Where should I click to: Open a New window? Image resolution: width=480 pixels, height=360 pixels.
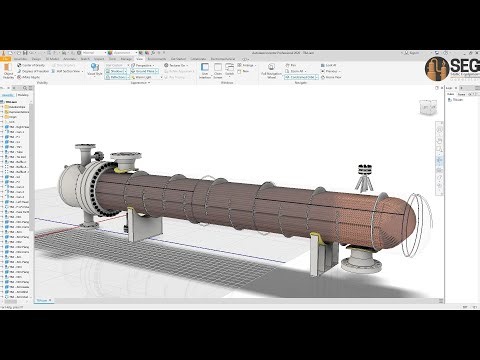(243, 71)
